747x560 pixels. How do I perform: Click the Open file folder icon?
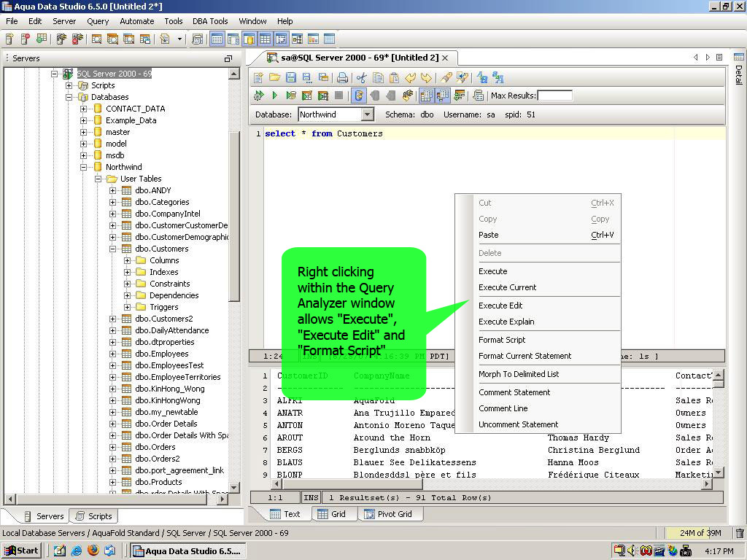[x=275, y=77]
